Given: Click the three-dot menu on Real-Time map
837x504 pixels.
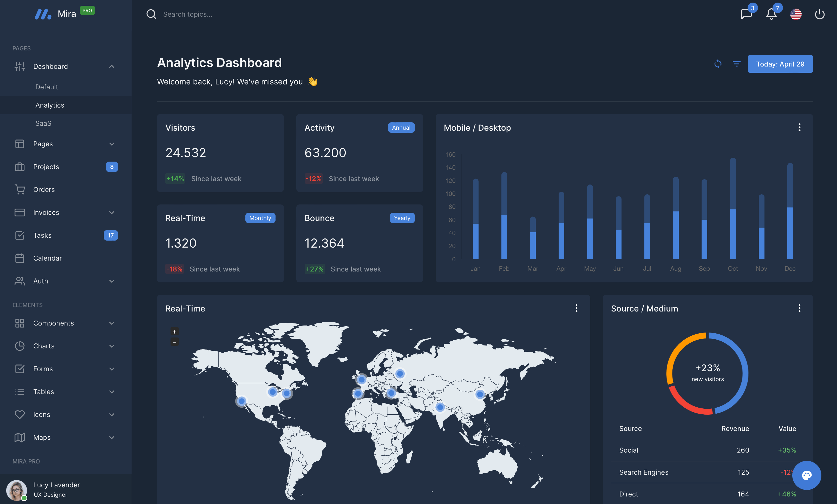Looking at the screenshot, I should click(x=576, y=308).
